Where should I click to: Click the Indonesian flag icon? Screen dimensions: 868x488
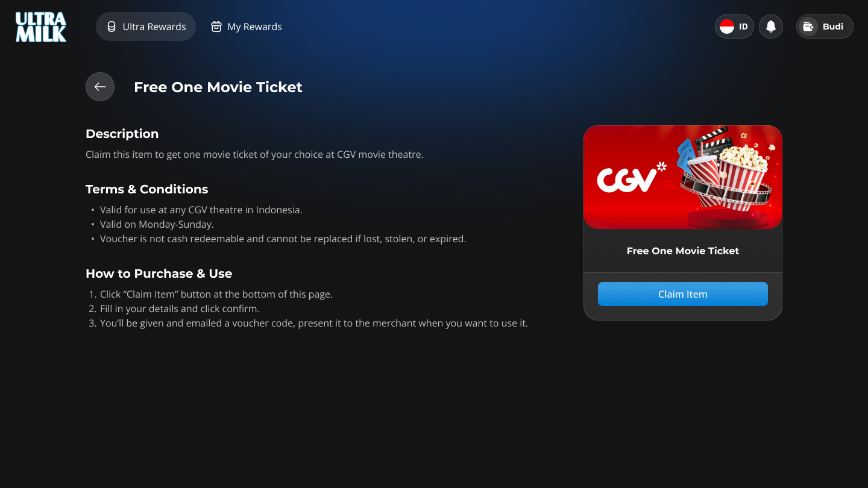(727, 27)
